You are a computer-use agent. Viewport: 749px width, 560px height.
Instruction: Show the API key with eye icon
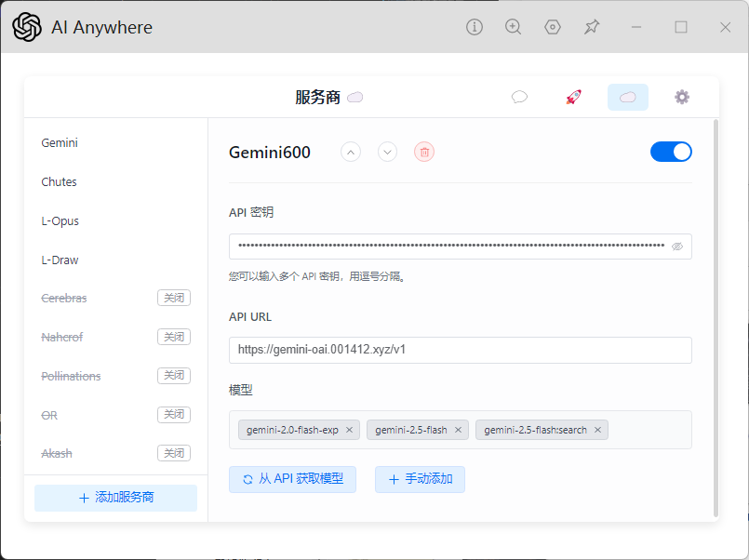676,247
